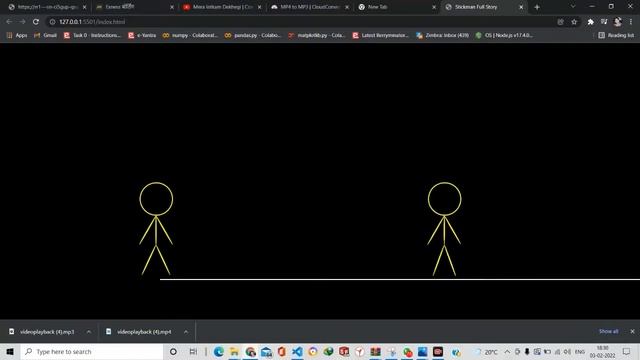640x360 pixels.
Task: Open the Mail app on taskbar
Action: click(266, 351)
